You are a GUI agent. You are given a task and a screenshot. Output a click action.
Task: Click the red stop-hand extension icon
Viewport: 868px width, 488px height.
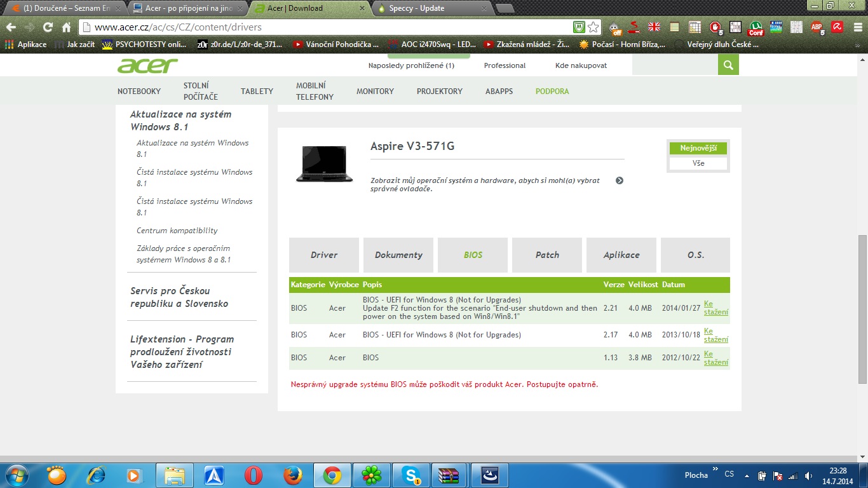click(x=715, y=28)
